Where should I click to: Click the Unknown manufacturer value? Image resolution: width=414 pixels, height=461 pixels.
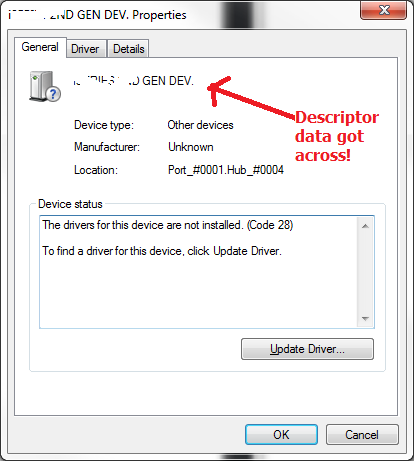coord(191,147)
